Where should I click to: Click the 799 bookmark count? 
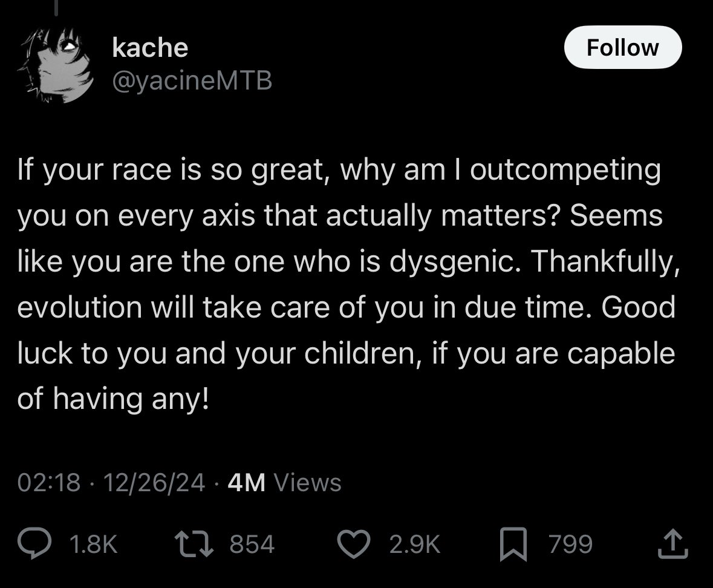pos(570,544)
